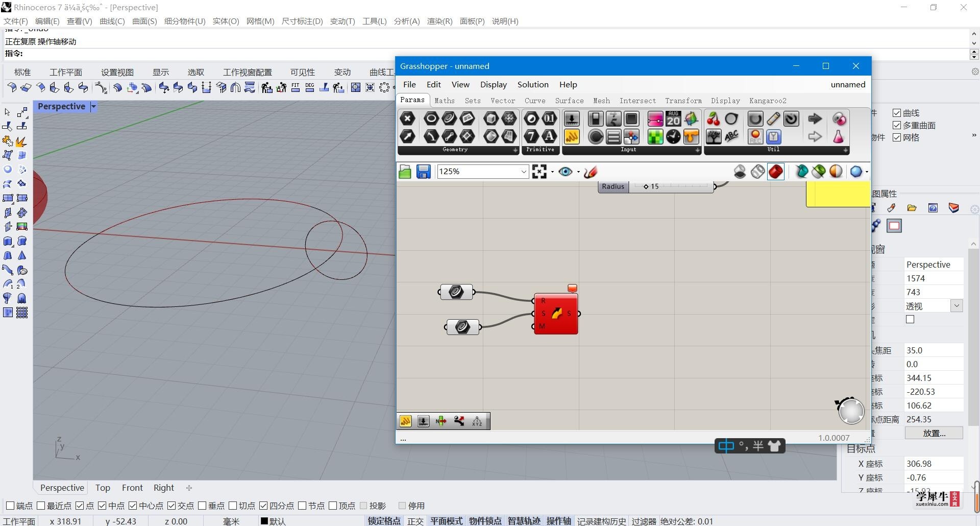Uncheck the 曲线 filter checkbox
Image resolution: width=980 pixels, height=526 pixels.
pos(897,113)
